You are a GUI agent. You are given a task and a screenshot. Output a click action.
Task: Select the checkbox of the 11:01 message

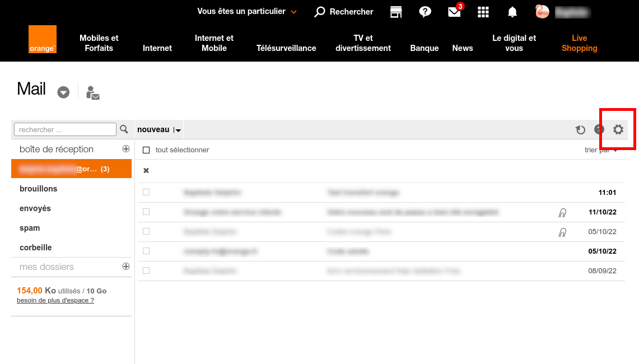(146, 192)
